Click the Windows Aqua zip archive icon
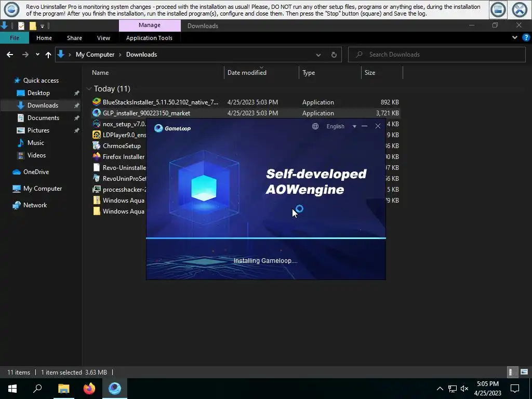The image size is (532, 399). [x=96, y=200]
